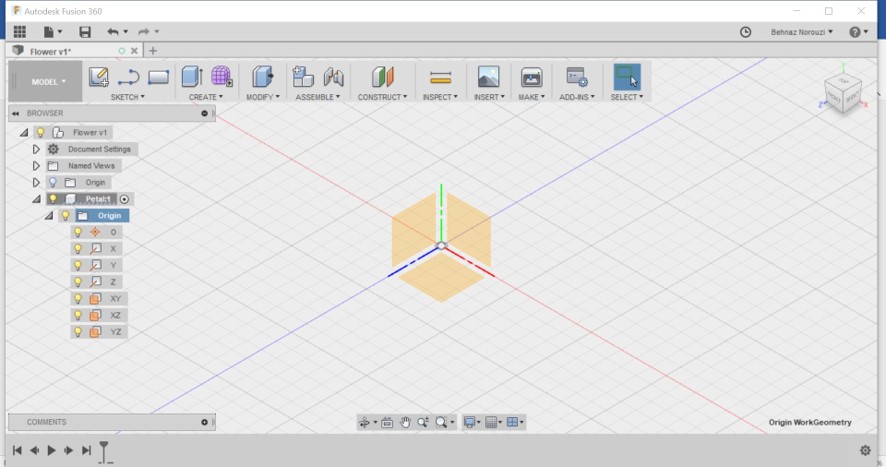
Task: Toggle visibility bulb of X axis
Action: [x=77, y=249]
